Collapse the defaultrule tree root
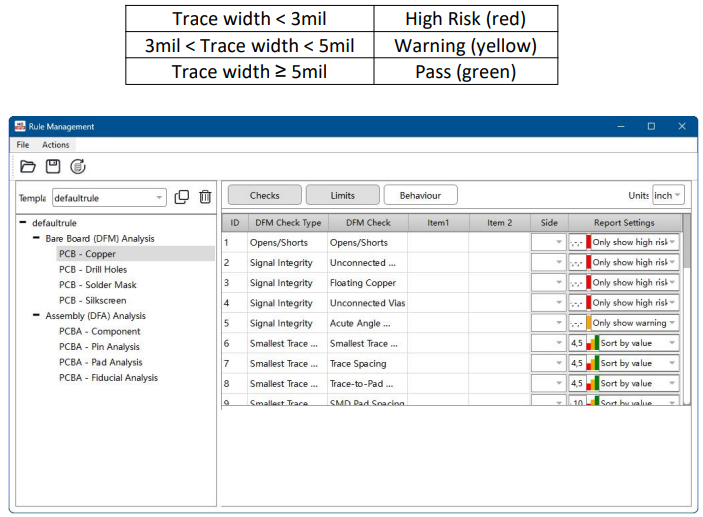 point(23,223)
